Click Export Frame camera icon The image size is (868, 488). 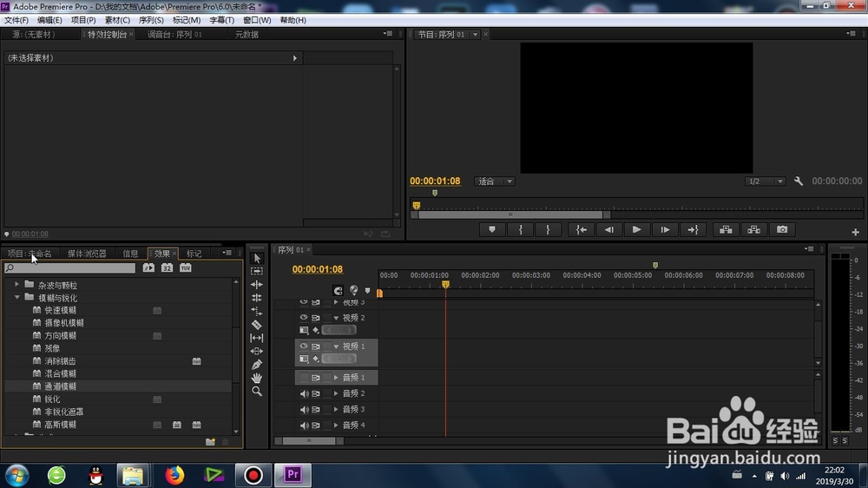click(x=782, y=229)
